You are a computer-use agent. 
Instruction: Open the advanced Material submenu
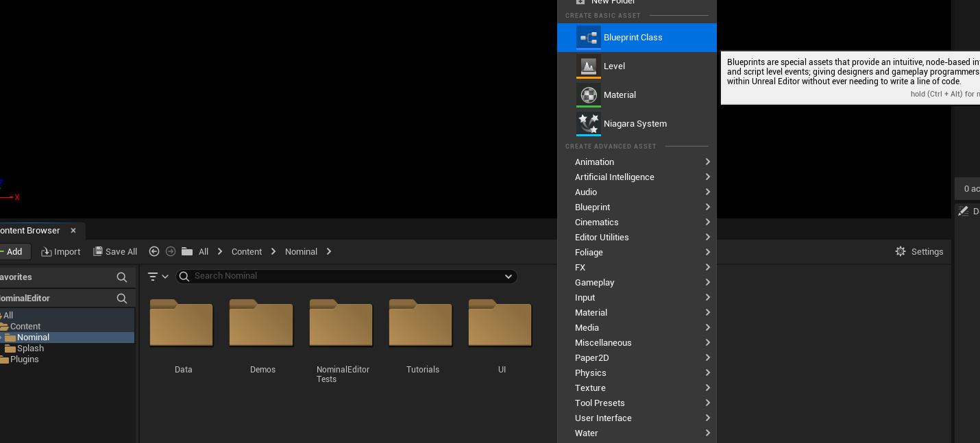pos(637,313)
